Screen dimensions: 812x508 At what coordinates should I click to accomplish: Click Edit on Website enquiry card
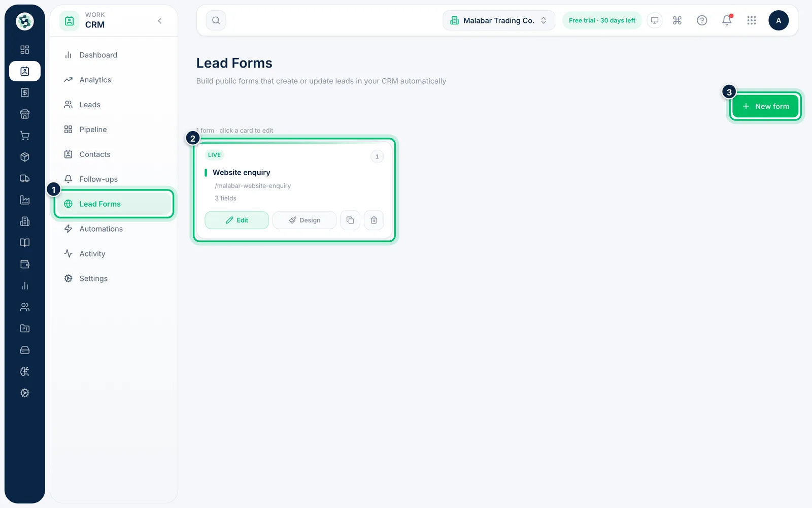pos(236,220)
